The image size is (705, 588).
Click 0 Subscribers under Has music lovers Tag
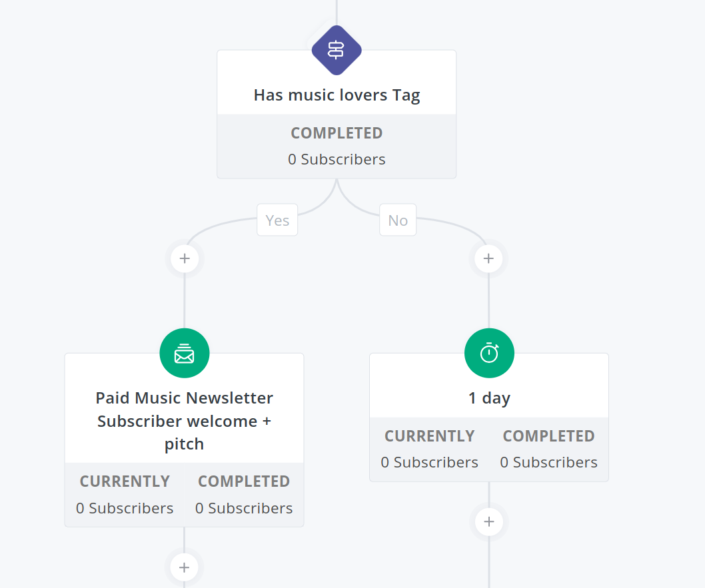(x=337, y=159)
